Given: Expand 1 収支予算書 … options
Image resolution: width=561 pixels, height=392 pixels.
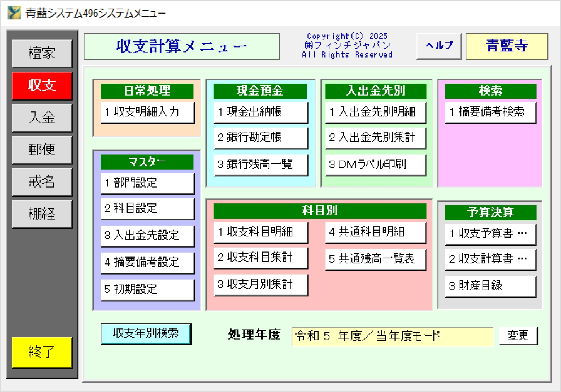Looking at the screenshot, I should [x=490, y=234].
